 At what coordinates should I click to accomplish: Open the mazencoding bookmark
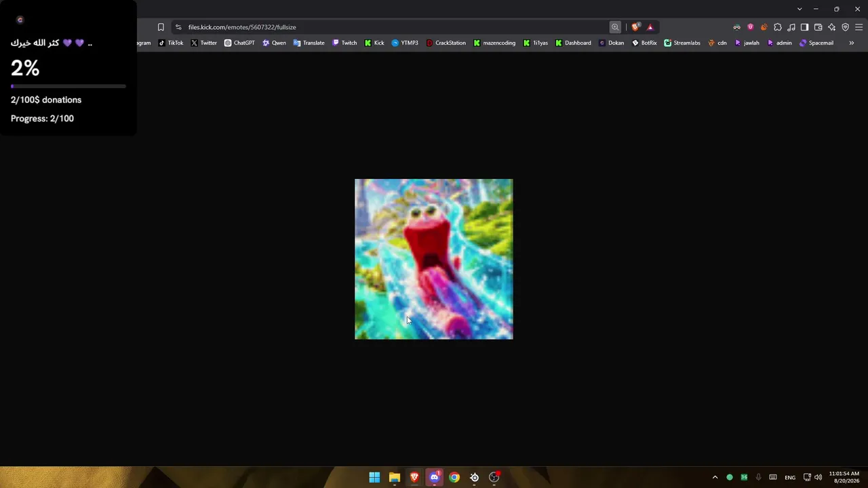click(494, 43)
